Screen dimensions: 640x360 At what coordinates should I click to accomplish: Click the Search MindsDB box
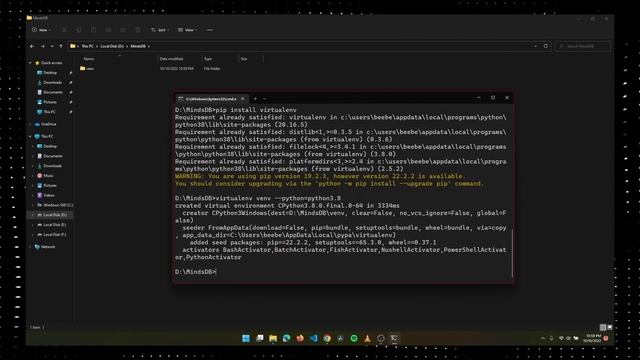click(x=583, y=46)
